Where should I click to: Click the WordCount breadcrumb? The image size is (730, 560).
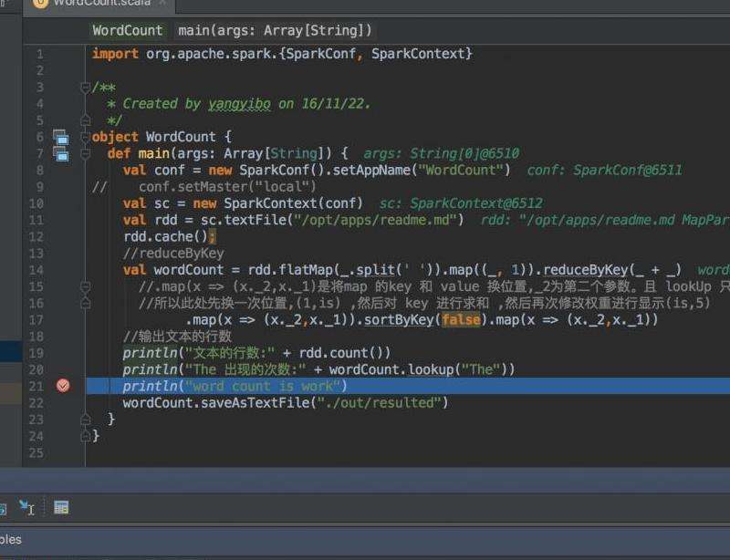tap(127, 30)
